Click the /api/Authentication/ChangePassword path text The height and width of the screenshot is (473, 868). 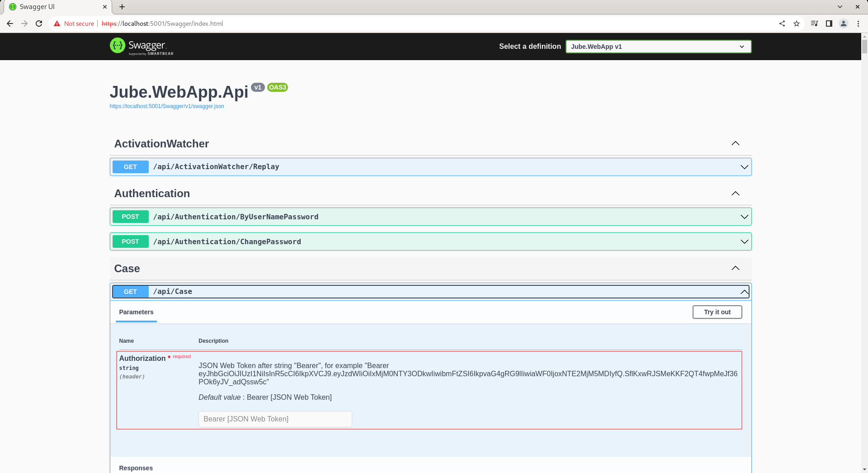(227, 241)
